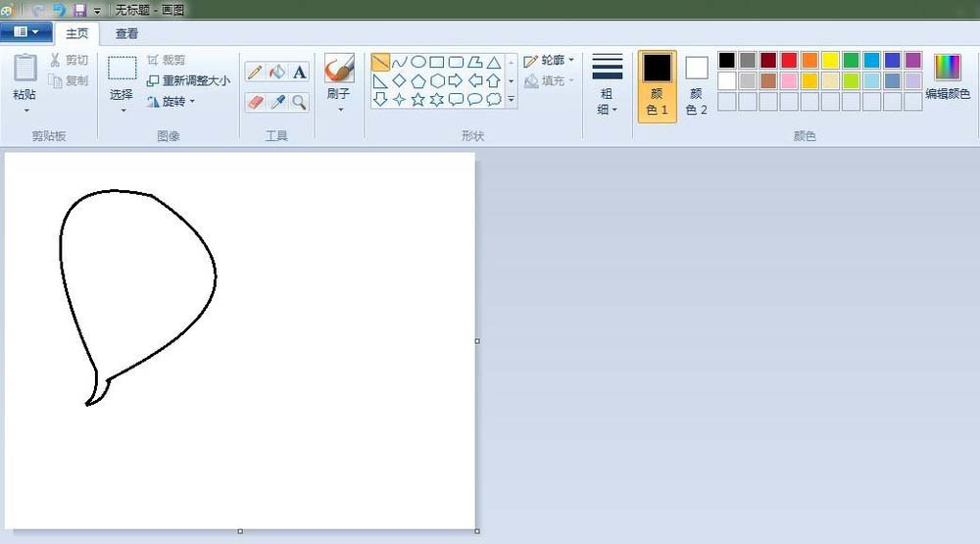Image resolution: width=980 pixels, height=544 pixels.
Task: Click Resize (重新调整大小) button
Action: 188,80
